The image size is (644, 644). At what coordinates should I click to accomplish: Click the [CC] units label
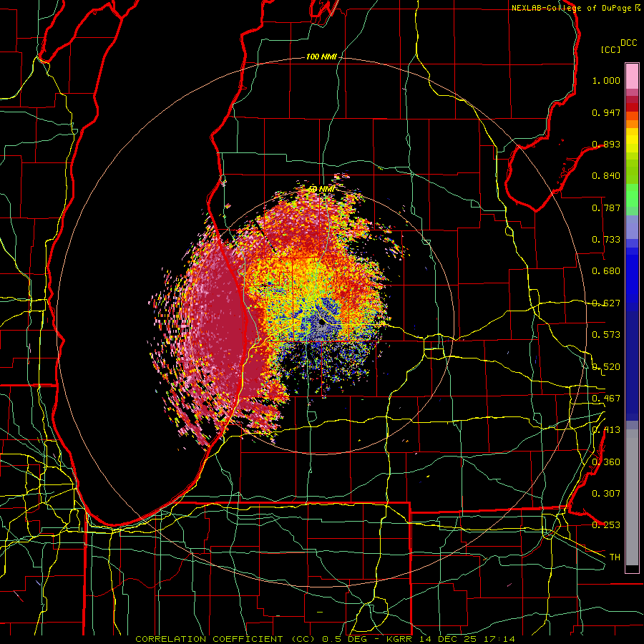tap(611, 49)
